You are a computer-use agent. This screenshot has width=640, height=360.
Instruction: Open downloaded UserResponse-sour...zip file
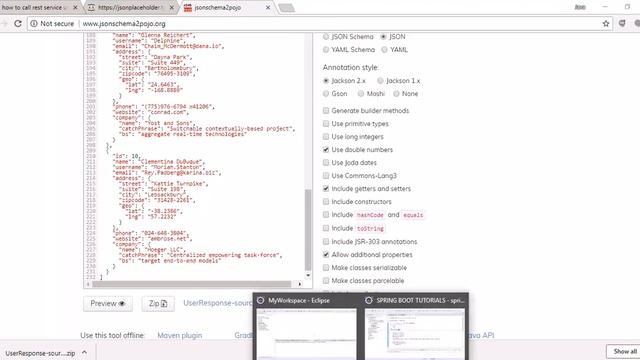pyautogui.click(x=40, y=353)
